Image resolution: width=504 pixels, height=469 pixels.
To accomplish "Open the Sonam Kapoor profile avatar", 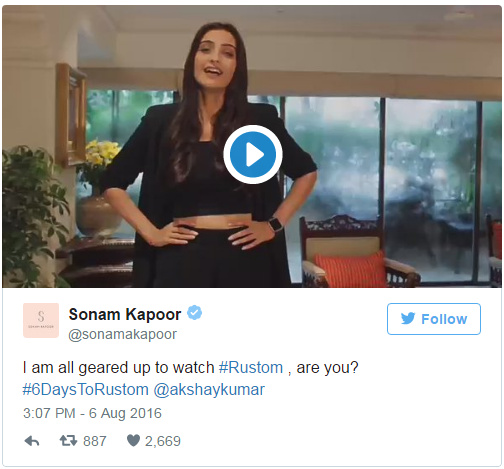I will (x=41, y=320).
